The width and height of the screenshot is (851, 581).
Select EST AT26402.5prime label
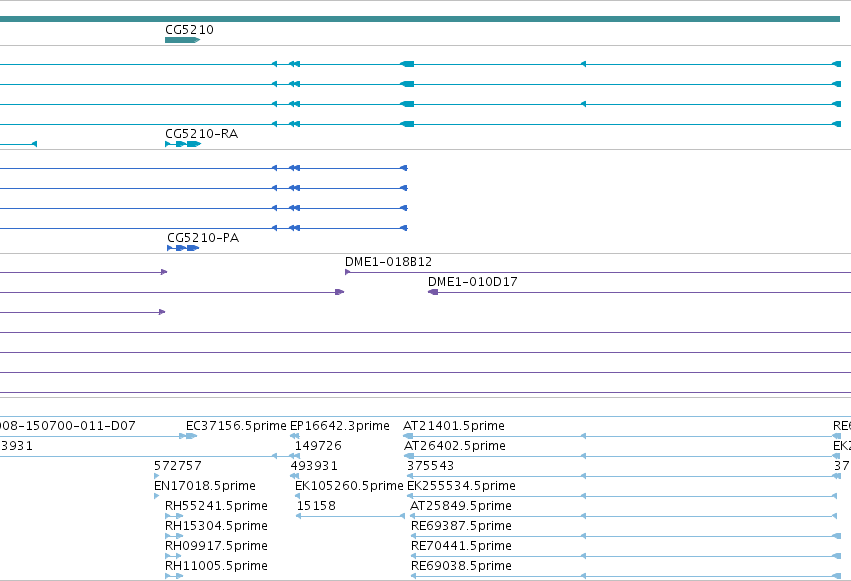pos(455,446)
